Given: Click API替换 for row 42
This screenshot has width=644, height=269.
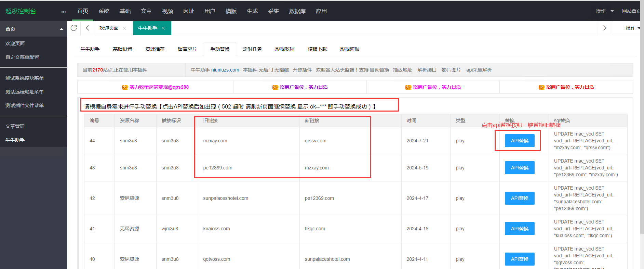Looking at the screenshot, I should tap(520, 198).
